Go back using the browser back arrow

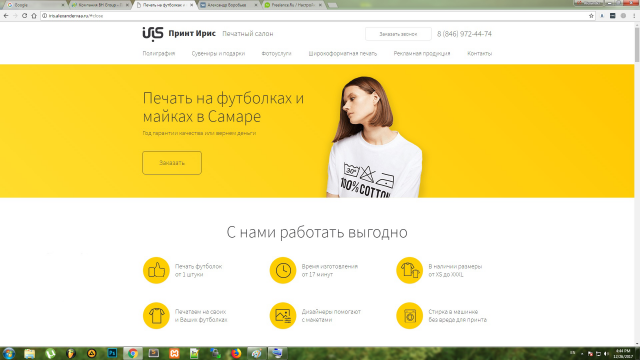coord(6,16)
